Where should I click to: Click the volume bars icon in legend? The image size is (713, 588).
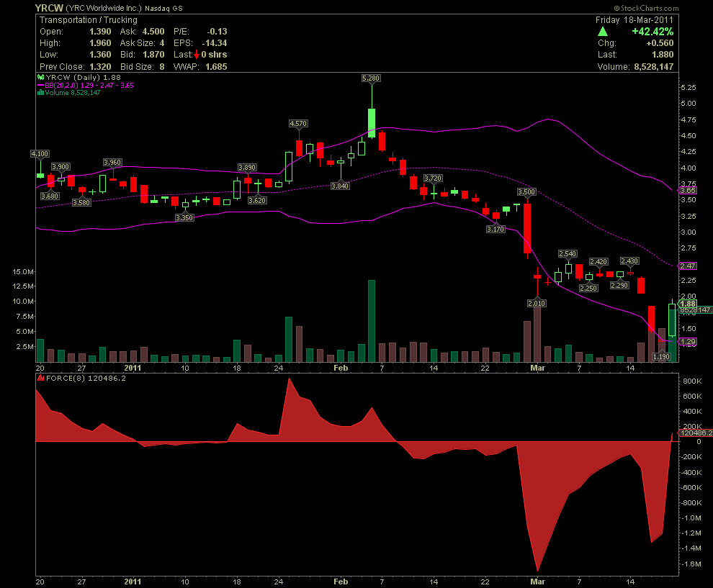pyautogui.click(x=40, y=93)
